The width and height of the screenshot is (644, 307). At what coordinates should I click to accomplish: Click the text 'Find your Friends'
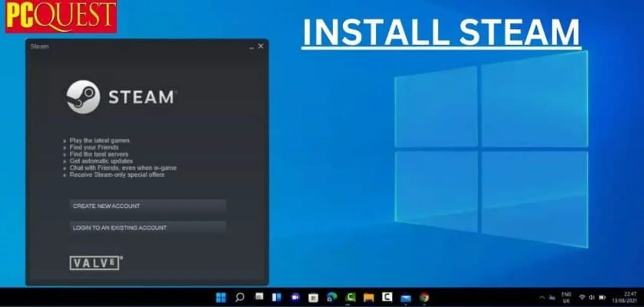(x=94, y=147)
